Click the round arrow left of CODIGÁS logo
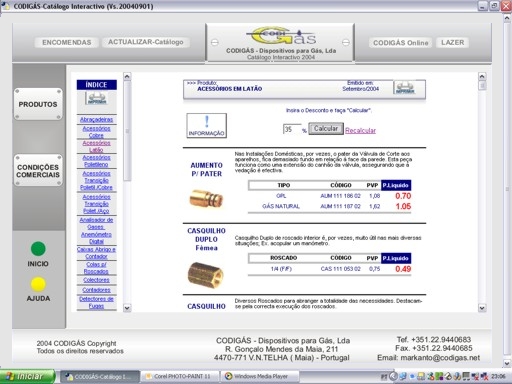This screenshot has height=384, width=512. 215,42
